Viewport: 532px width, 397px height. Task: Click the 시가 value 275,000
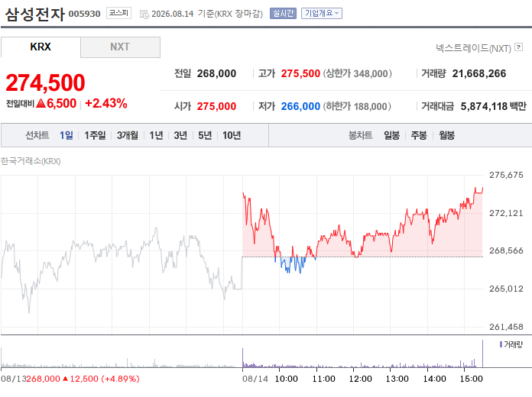tap(216, 106)
